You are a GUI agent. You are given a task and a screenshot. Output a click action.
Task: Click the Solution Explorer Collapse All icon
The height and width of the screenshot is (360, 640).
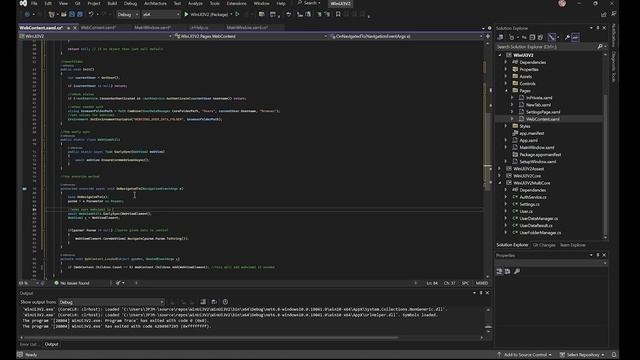click(532, 37)
